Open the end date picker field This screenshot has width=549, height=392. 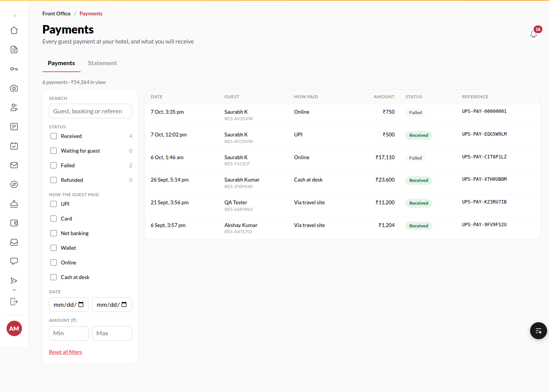pos(112,305)
